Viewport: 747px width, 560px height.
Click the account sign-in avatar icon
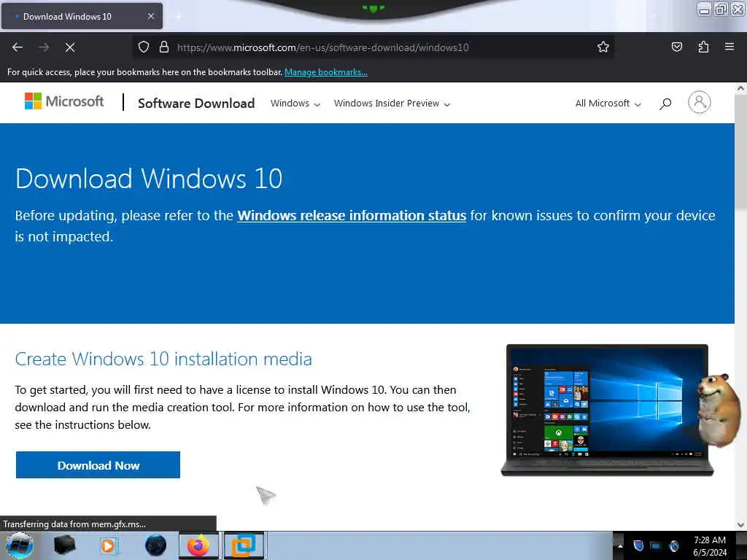pyautogui.click(x=700, y=102)
